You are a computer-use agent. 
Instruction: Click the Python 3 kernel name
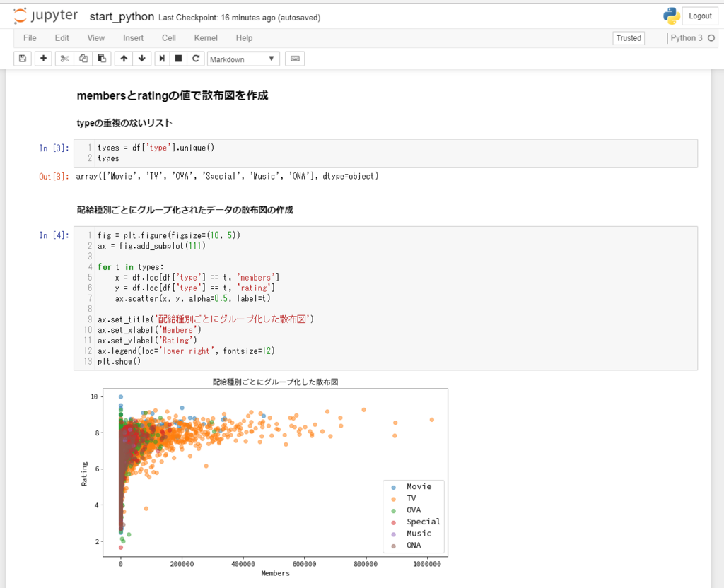pyautogui.click(x=686, y=38)
